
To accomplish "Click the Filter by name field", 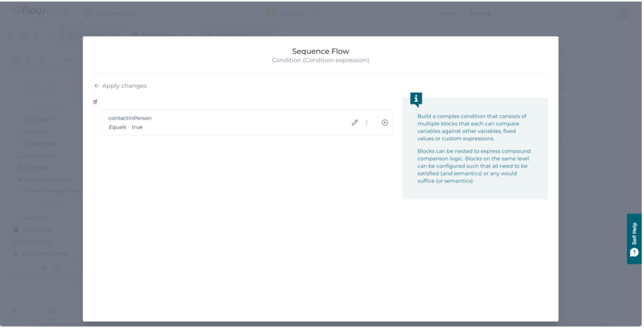I will click(x=47, y=88).
